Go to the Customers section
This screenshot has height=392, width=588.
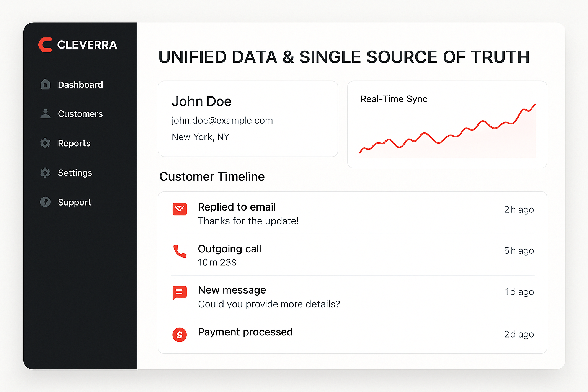pos(80,114)
